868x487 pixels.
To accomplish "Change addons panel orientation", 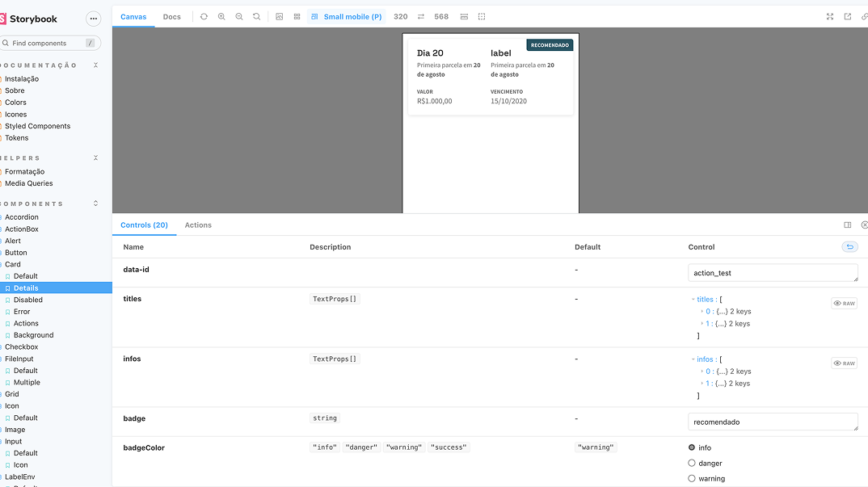I will tap(848, 225).
